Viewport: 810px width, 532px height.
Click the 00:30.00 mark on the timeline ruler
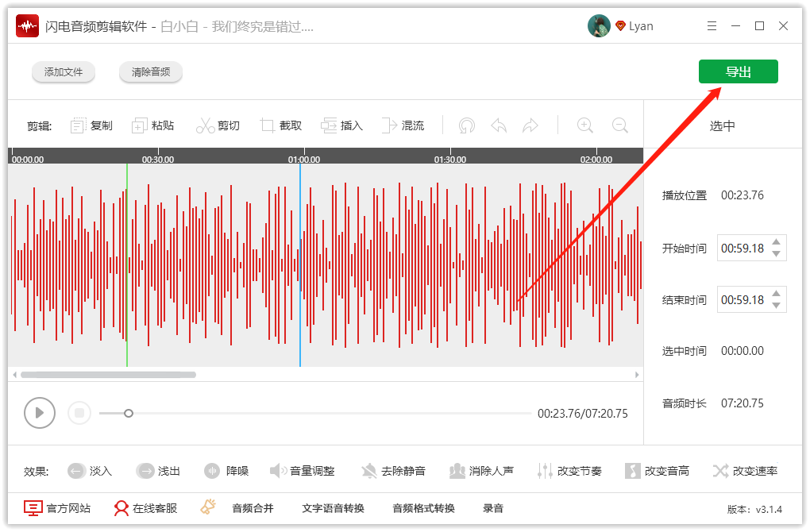pos(157,160)
